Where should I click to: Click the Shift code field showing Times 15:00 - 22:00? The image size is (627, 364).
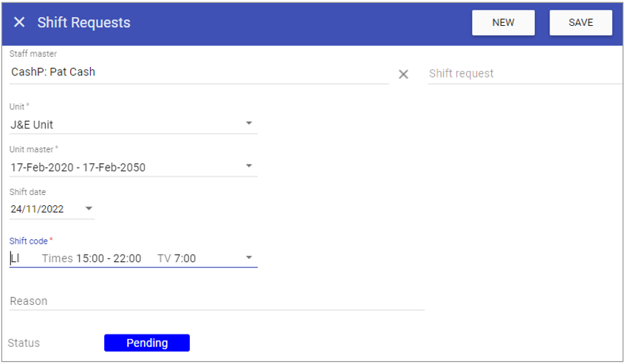click(x=133, y=258)
